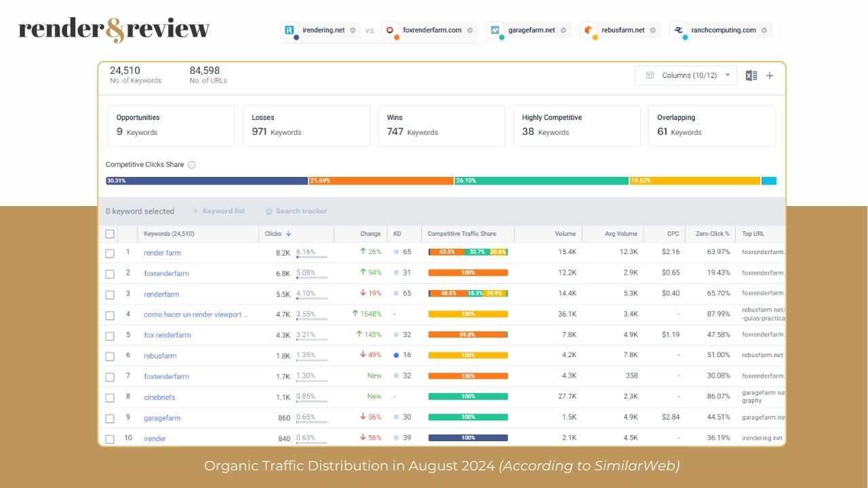This screenshot has height=488, width=868.
Task: Click the orange 21.69% clicks share segment
Action: 381,181
